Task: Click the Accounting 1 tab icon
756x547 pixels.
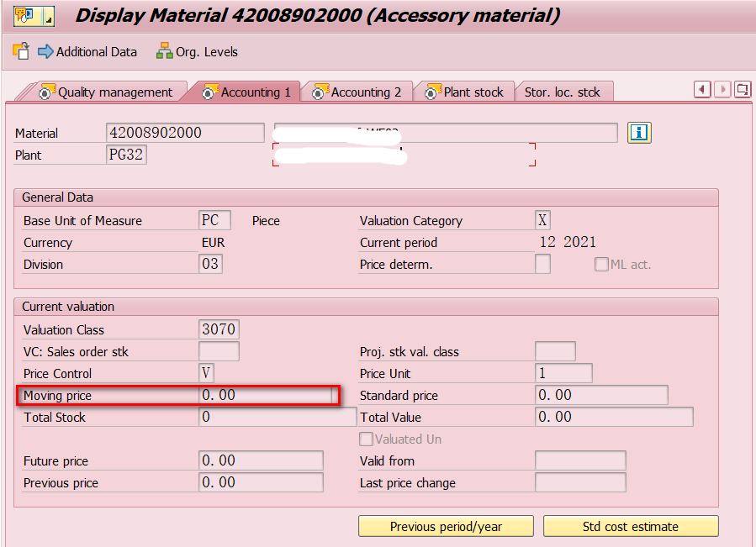Action: pyautogui.click(x=209, y=91)
